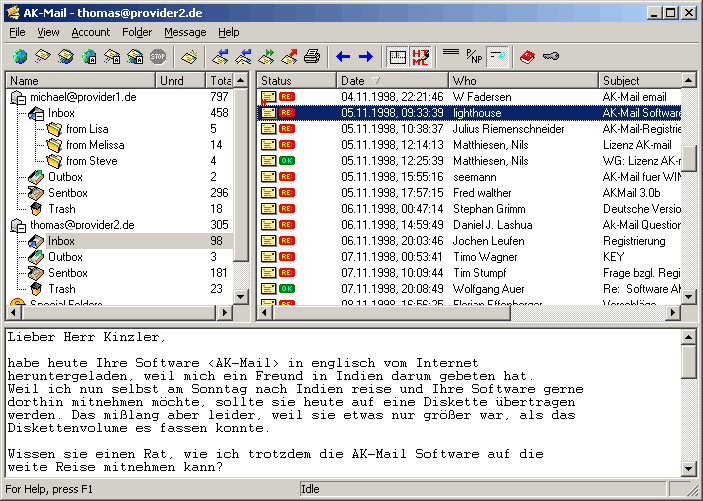Select Wolfgang Auer's message marked OK
703x501 pixels.
click(x=469, y=289)
